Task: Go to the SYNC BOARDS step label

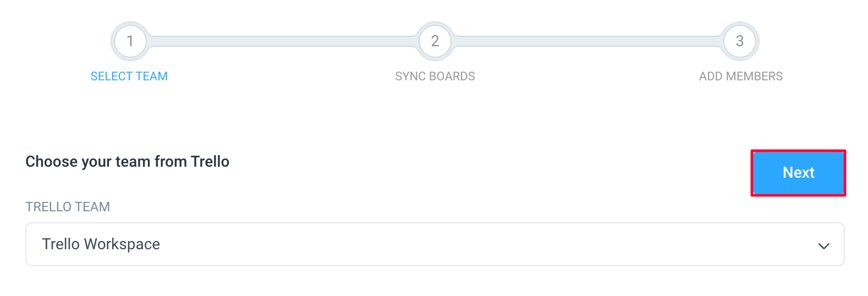Action: [x=435, y=76]
